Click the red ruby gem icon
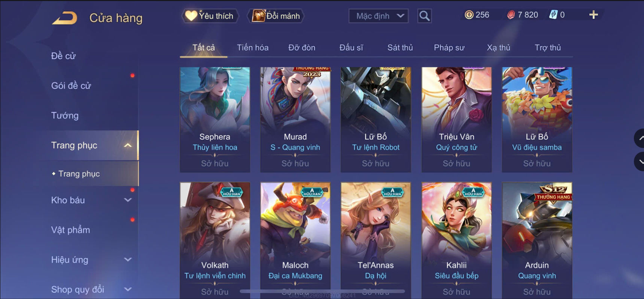This screenshot has width=644, height=299. click(x=511, y=15)
